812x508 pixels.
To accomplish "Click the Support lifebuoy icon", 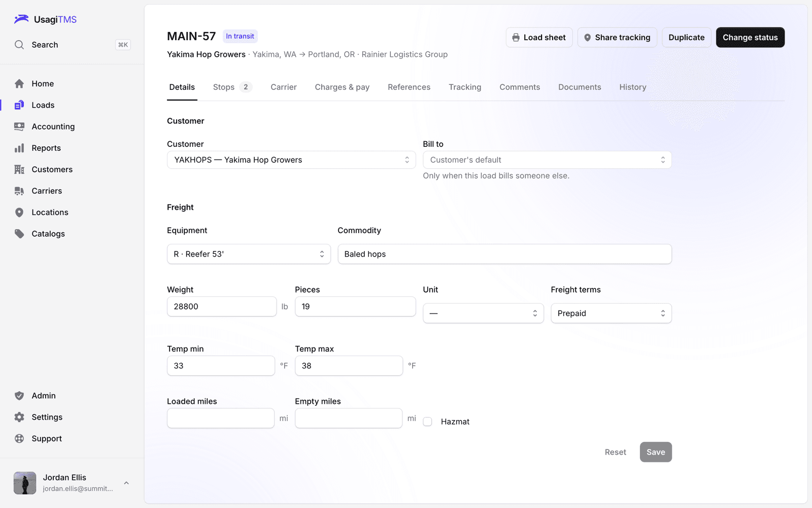I will [19, 438].
